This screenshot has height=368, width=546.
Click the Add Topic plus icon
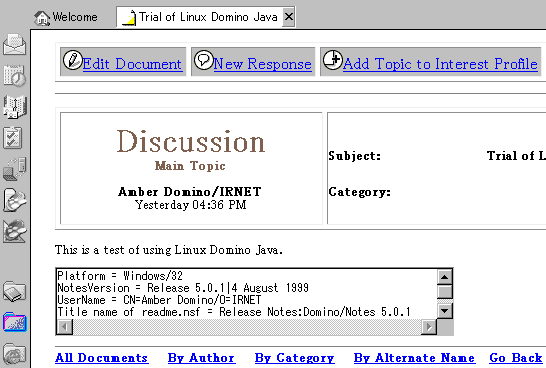point(333,60)
